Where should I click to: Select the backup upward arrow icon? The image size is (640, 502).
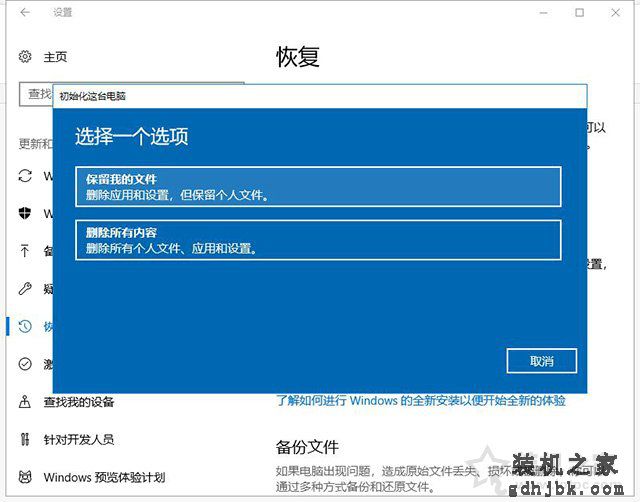24,251
